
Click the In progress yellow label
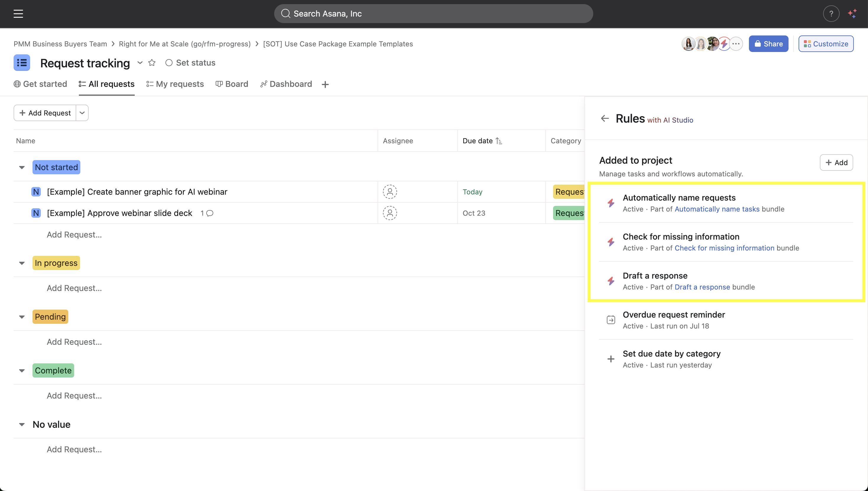tap(56, 263)
